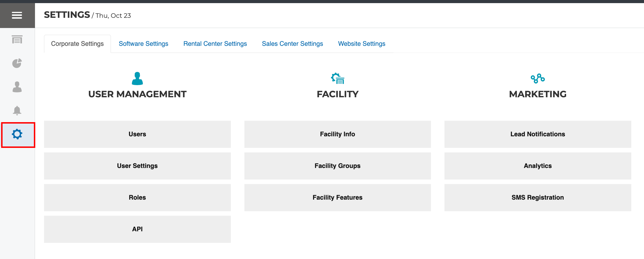Image resolution: width=644 pixels, height=259 pixels.
Task: Go to Sales Center Settings tab
Action: click(x=292, y=44)
